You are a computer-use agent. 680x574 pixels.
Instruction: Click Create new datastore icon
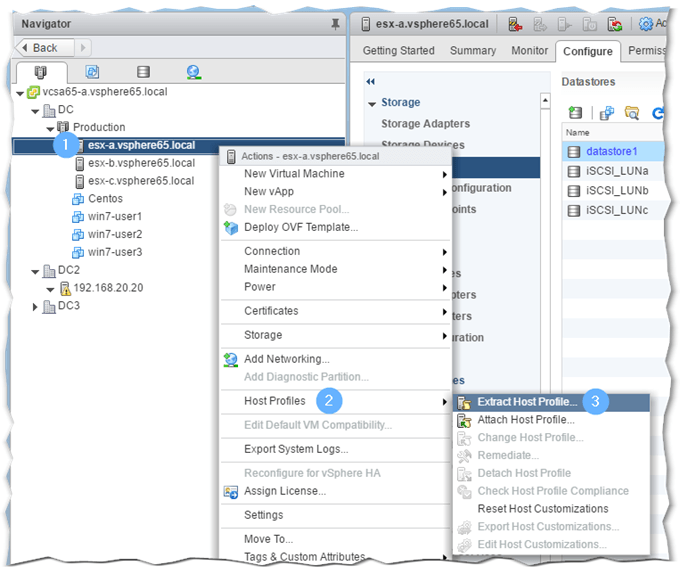coord(575,113)
